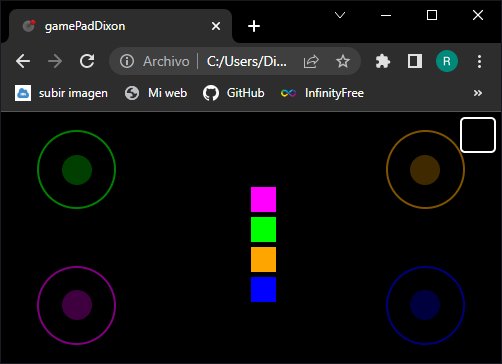Maximize the Chrome window
This screenshot has height=364, width=502.
[x=432, y=15]
